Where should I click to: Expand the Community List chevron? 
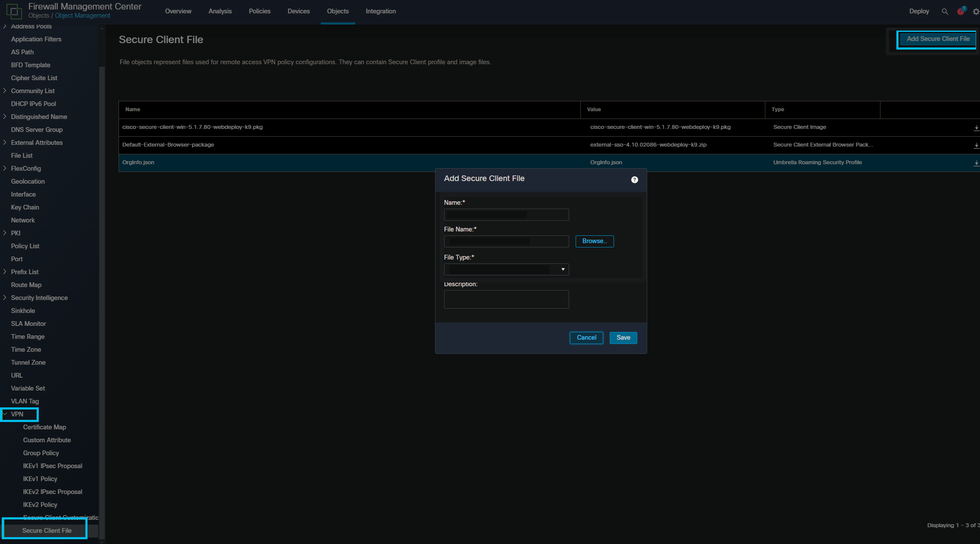click(x=5, y=91)
